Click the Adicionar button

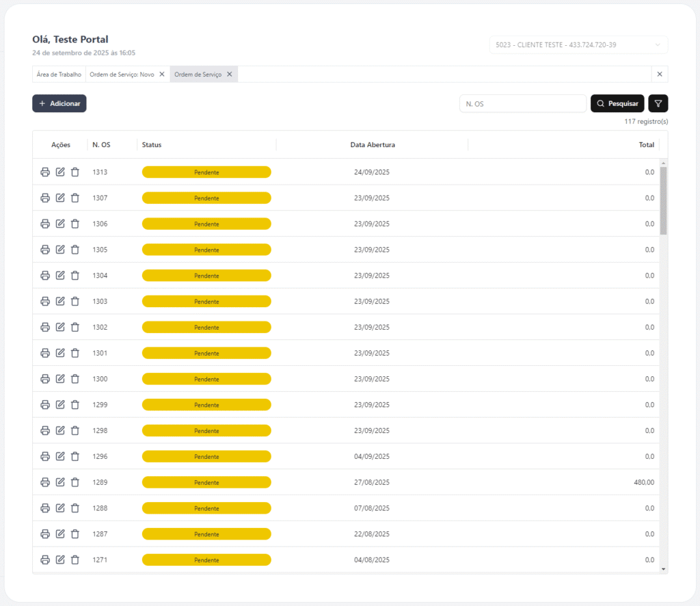click(x=59, y=103)
